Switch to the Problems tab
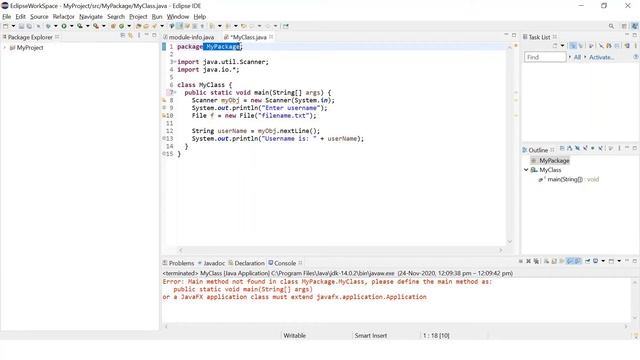 coord(178,263)
